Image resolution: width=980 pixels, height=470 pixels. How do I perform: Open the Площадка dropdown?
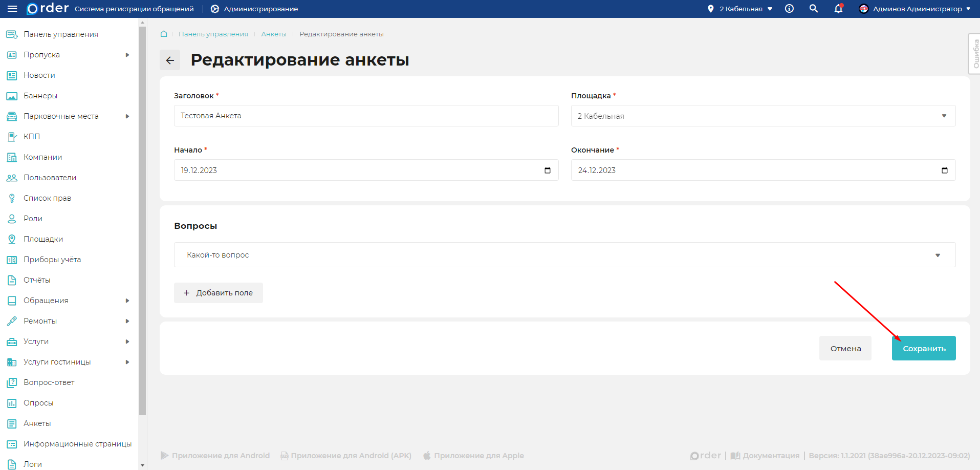tap(943, 116)
